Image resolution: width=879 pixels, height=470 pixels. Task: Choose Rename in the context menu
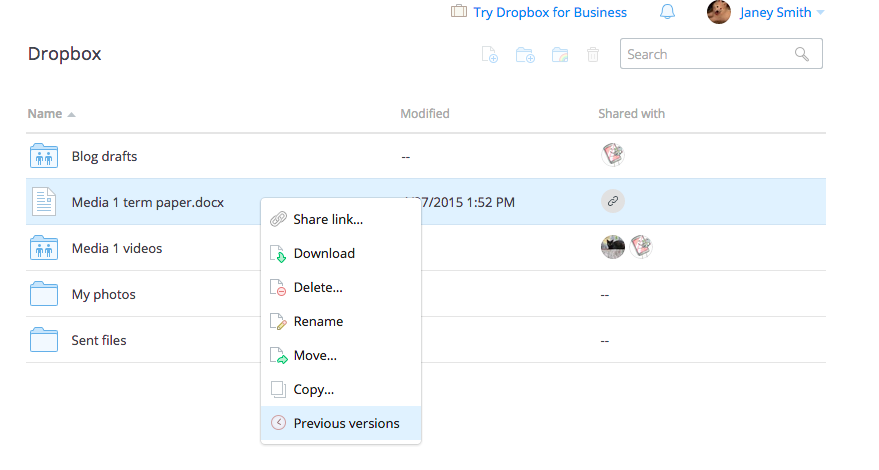pyautogui.click(x=318, y=321)
